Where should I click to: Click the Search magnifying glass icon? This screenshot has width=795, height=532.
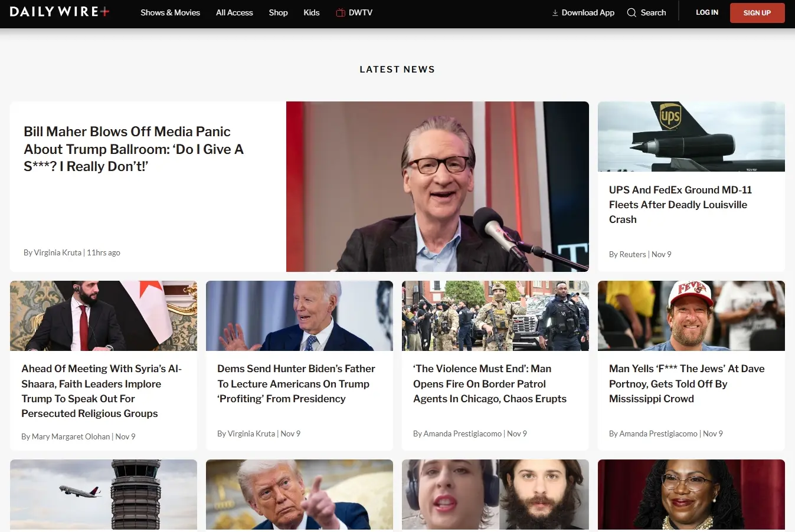point(632,13)
